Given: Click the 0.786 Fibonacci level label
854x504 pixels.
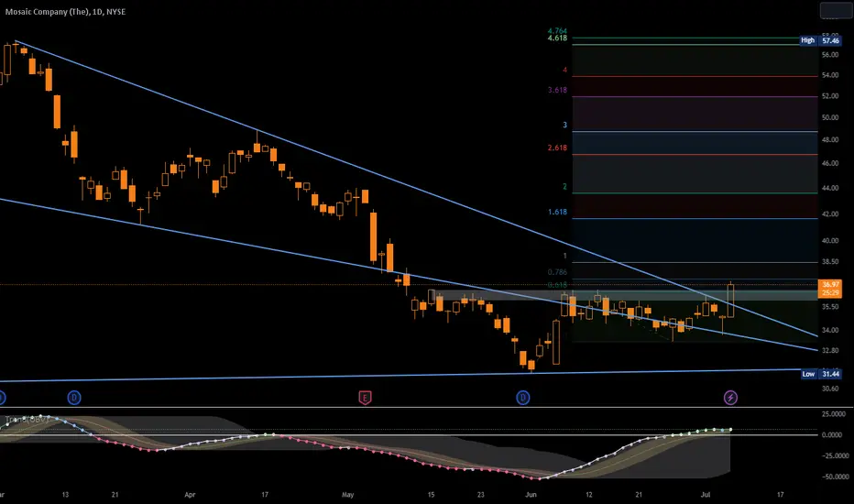Looking at the screenshot, I should tap(557, 272).
